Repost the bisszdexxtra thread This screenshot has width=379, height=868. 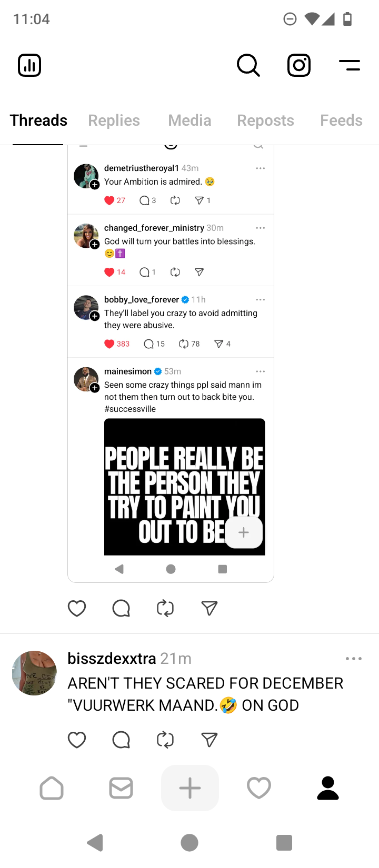pyautogui.click(x=165, y=740)
